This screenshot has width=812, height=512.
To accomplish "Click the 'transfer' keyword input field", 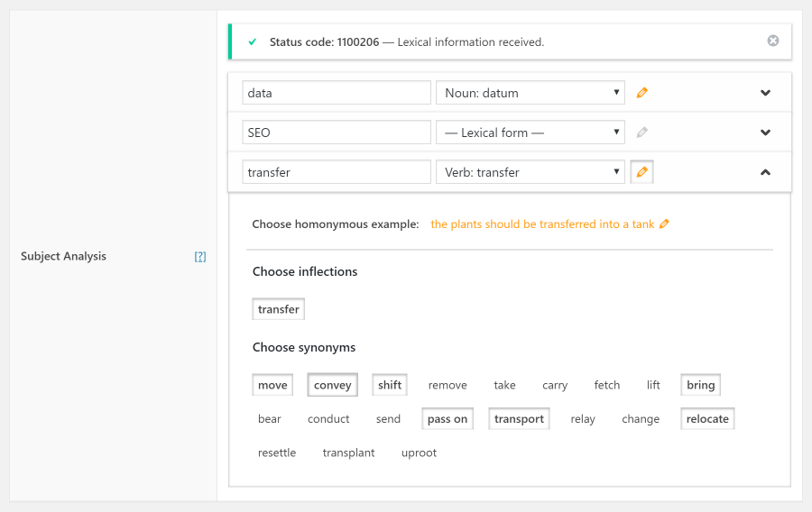I will (337, 171).
